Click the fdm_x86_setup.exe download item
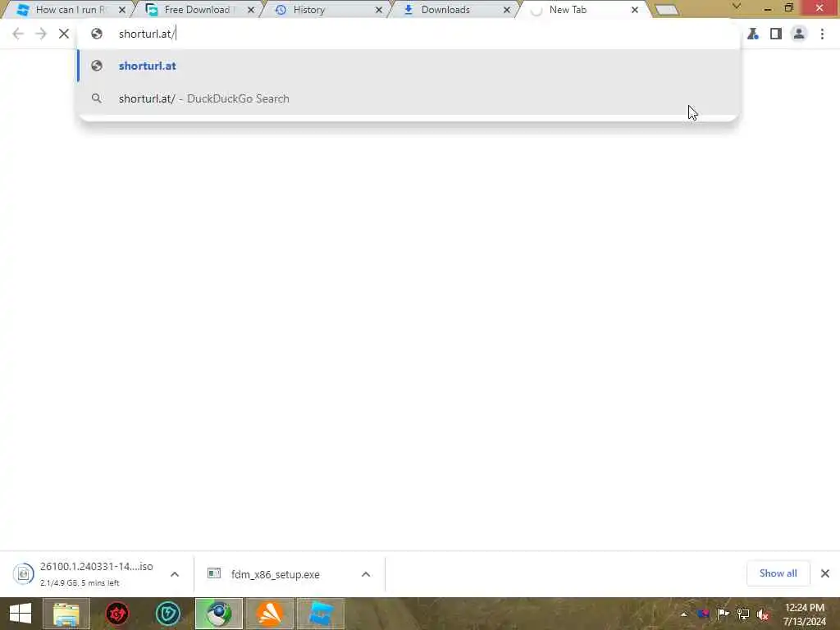840x630 pixels. click(x=276, y=574)
